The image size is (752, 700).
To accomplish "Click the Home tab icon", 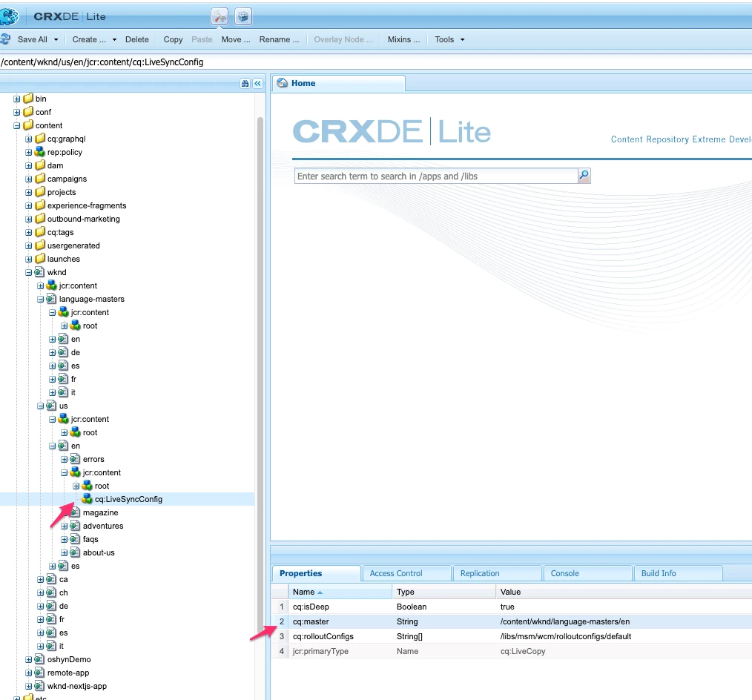I will (283, 83).
